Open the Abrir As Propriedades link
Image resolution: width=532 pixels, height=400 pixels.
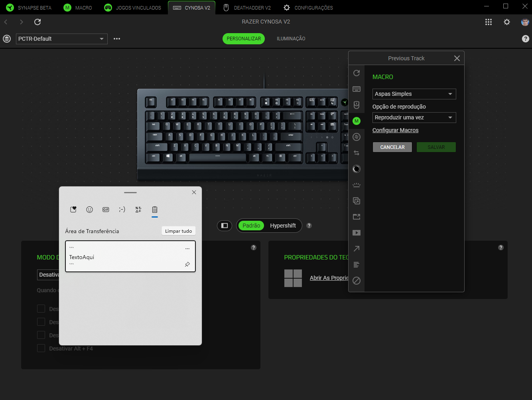(x=329, y=278)
